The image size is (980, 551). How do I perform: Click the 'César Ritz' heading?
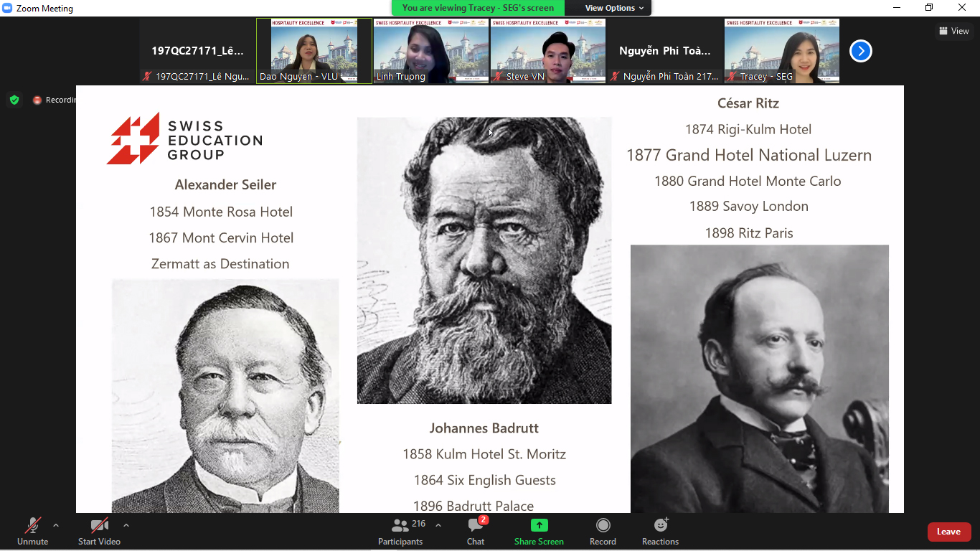(x=748, y=103)
